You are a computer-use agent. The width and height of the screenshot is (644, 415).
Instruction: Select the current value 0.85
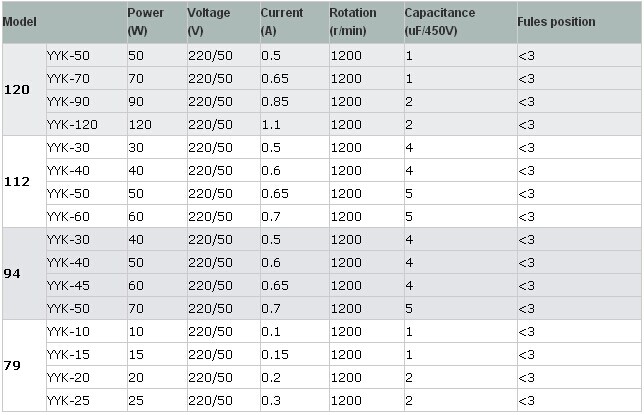pos(275,101)
